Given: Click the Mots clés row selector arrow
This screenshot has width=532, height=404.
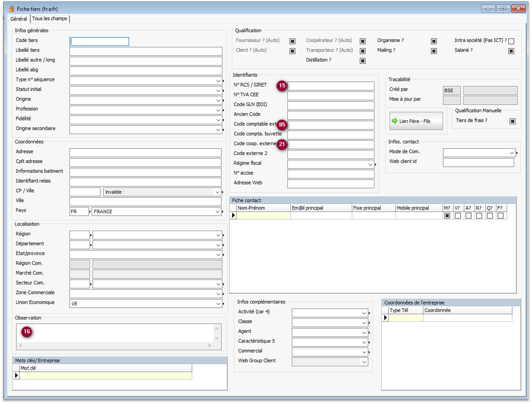Looking at the screenshot, I should pyautogui.click(x=16, y=375).
